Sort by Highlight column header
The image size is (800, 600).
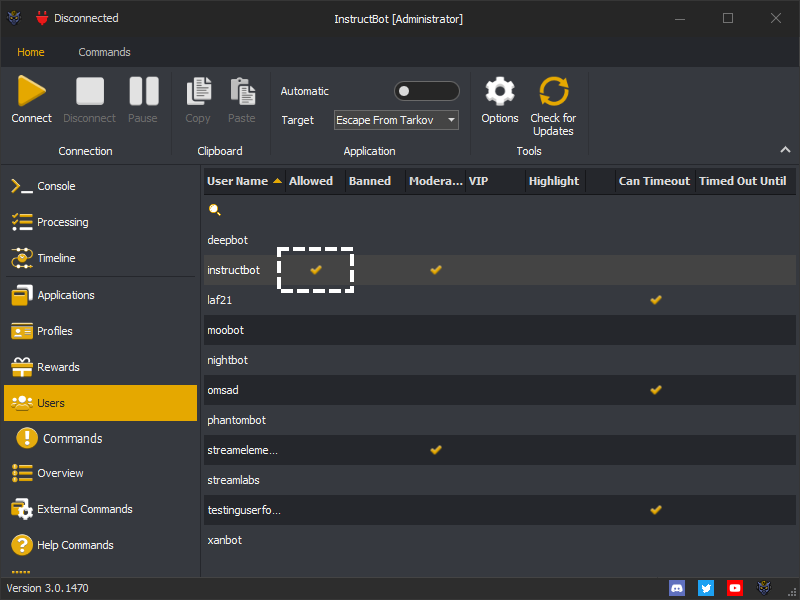pos(556,181)
